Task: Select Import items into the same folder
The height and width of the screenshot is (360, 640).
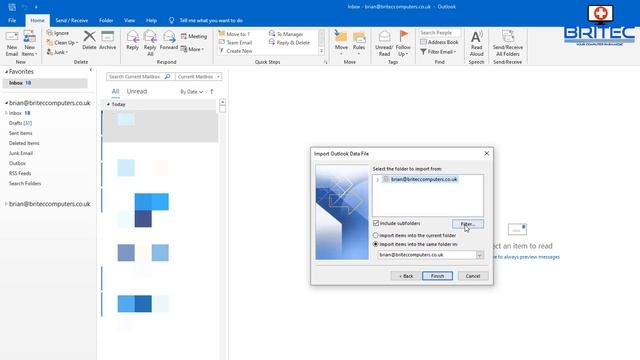Action: (376, 244)
